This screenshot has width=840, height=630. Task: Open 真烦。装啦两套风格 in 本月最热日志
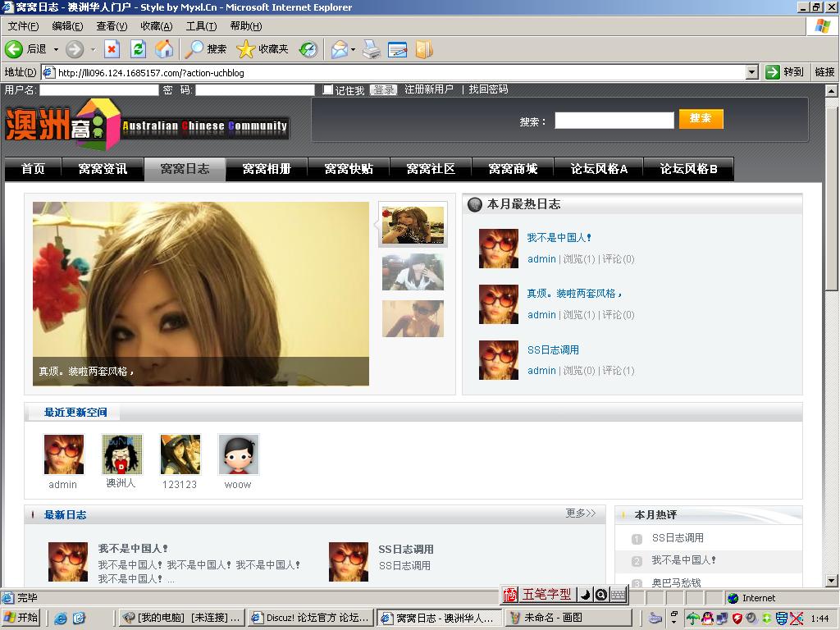coord(574,294)
